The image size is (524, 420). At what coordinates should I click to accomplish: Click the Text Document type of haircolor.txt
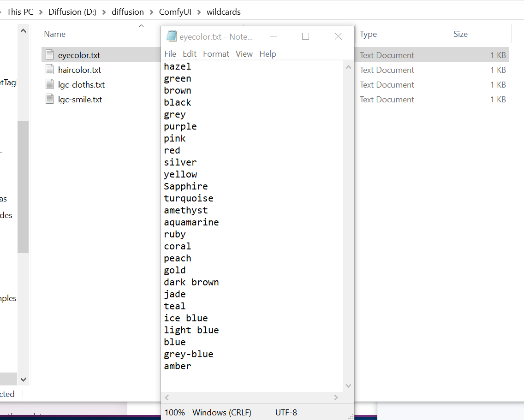coord(387,70)
